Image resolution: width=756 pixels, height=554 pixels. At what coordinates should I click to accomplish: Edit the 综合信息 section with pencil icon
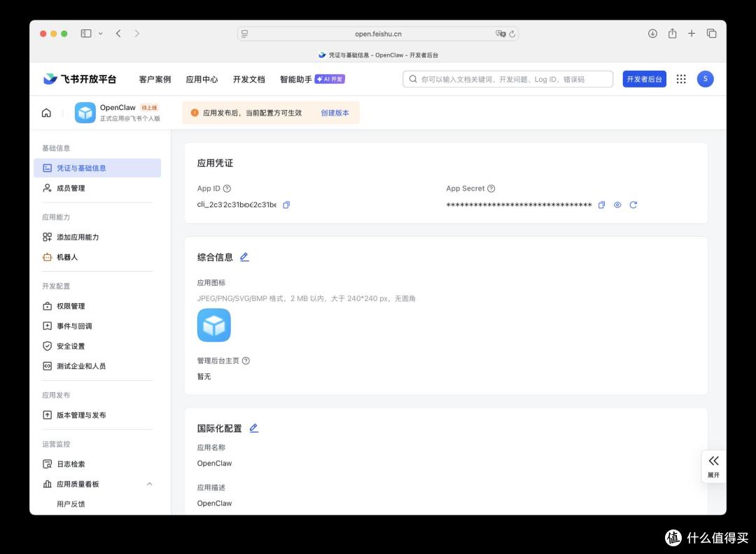pyautogui.click(x=244, y=257)
